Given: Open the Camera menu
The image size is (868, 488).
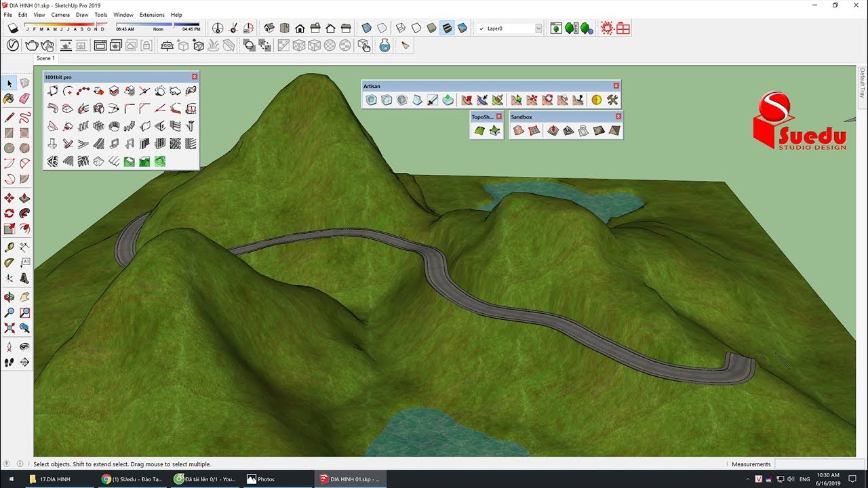Looking at the screenshot, I should click(60, 14).
